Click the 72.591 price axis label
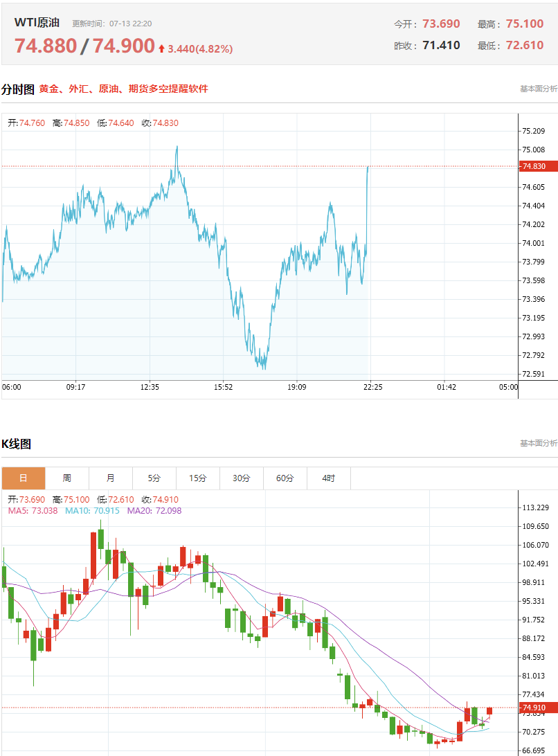Image resolution: width=558 pixels, height=756 pixels. tap(533, 374)
